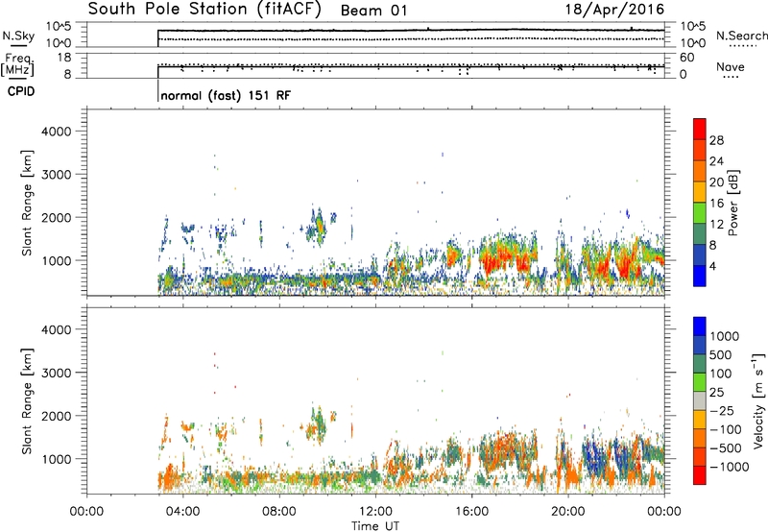Image resolution: width=768 pixels, height=532 pixels.
Task: Click the '12:00' time axis tick label
Action: (x=375, y=512)
